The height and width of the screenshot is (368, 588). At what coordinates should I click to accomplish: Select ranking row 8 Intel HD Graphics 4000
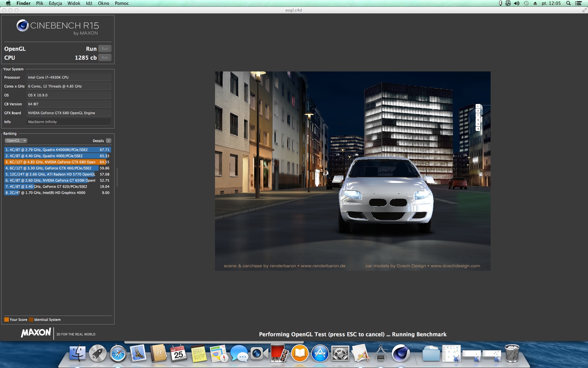(x=58, y=193)
